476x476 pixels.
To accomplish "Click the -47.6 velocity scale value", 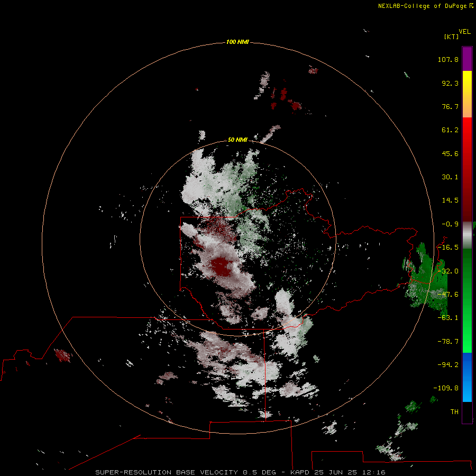I will pyautogui.click(x=448, y=295).
